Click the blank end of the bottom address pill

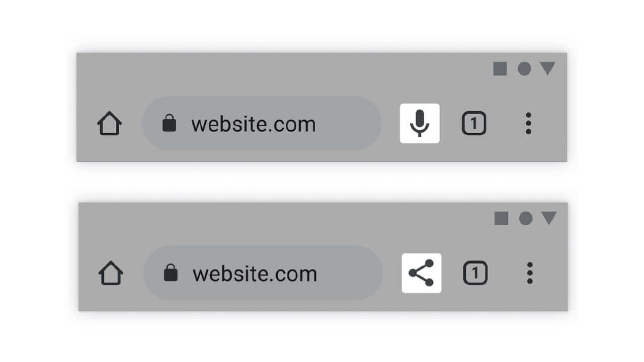(x=351, y=273)
